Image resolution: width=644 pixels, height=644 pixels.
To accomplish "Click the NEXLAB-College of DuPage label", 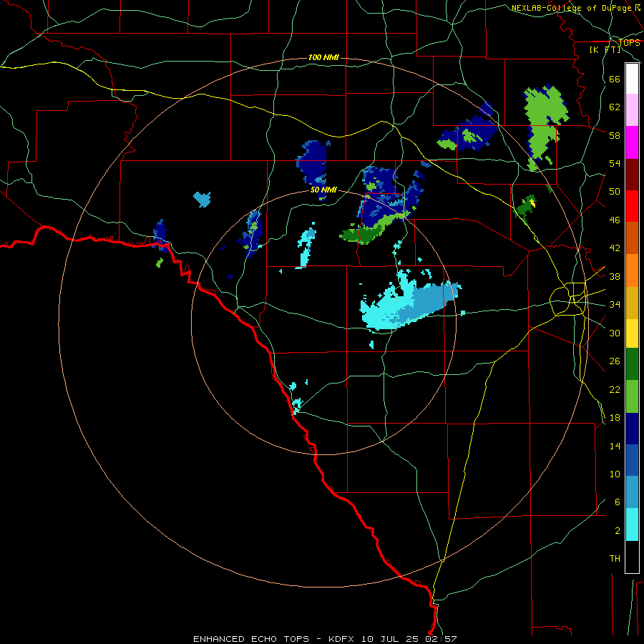I will tap(571, 8).
